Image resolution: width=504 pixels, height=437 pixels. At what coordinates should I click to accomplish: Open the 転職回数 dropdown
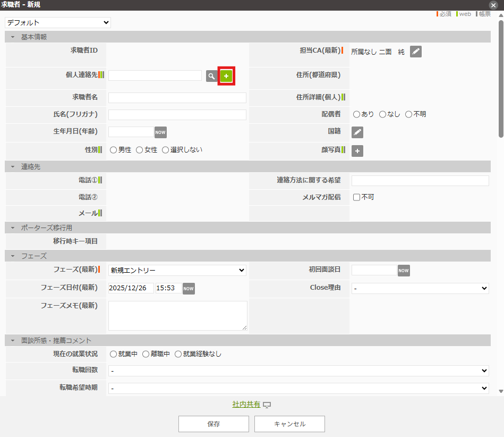(x=299, y=371)
